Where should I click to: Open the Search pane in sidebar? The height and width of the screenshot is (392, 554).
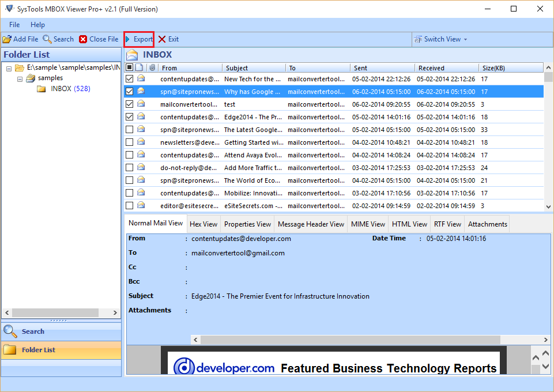pos(62,331)
